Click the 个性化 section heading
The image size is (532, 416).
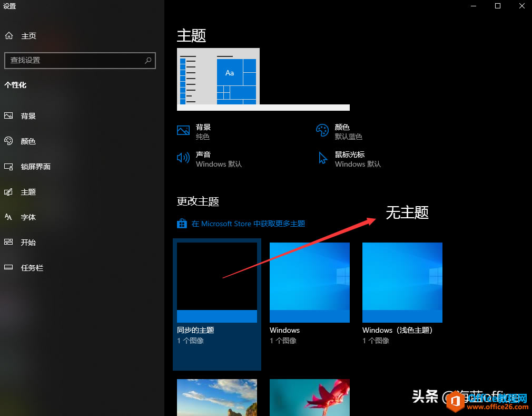point(15,85)
